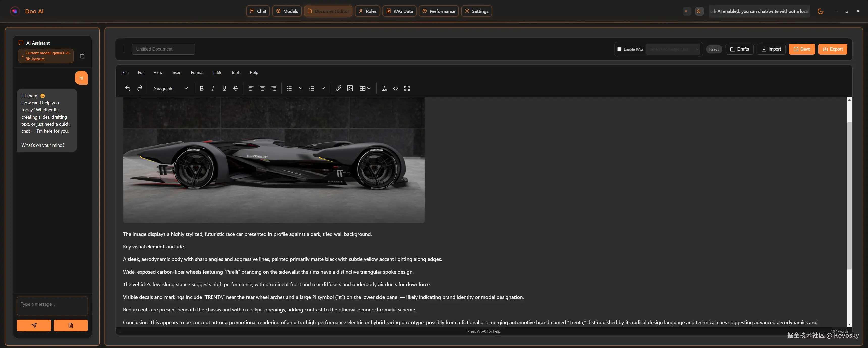This screenshot has width=868, height=348.
Task: Expand the bullet list options chevron
Action: 300,88
